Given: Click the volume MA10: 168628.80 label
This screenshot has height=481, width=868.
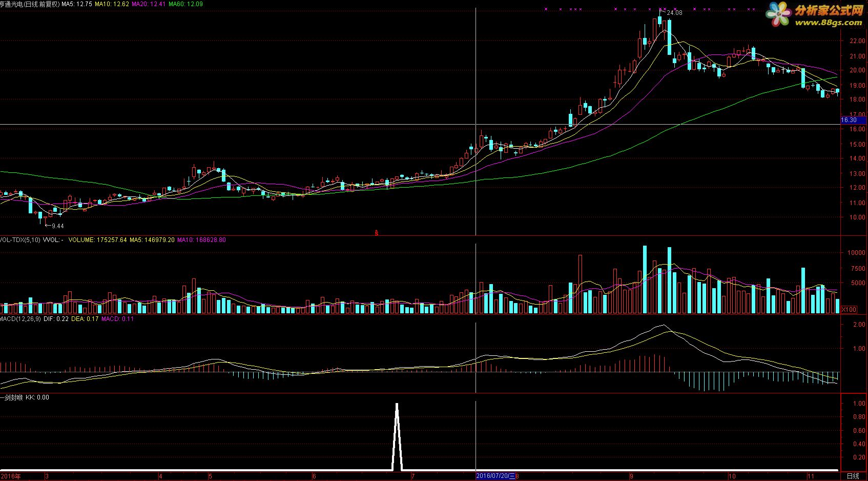Looking at the screenshot, I should (201, 239).
